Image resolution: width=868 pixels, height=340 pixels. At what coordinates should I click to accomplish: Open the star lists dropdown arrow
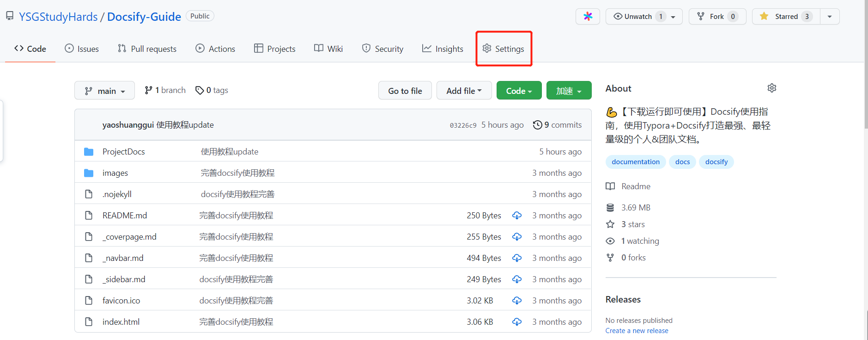click(830, 16)
